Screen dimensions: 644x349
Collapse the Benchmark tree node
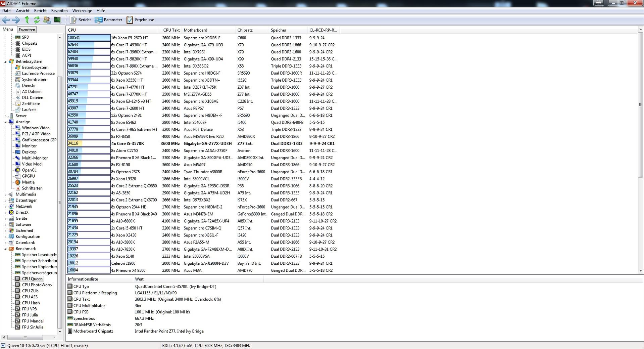[6, 249]
